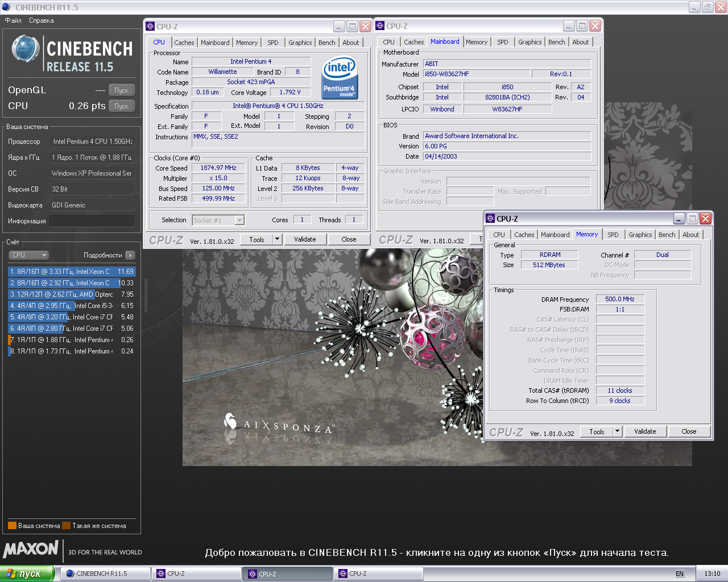Viewport: 728px width, 582px height.
Task: Minimize the CPU-Z Memory window
Action: click(679, 219)
